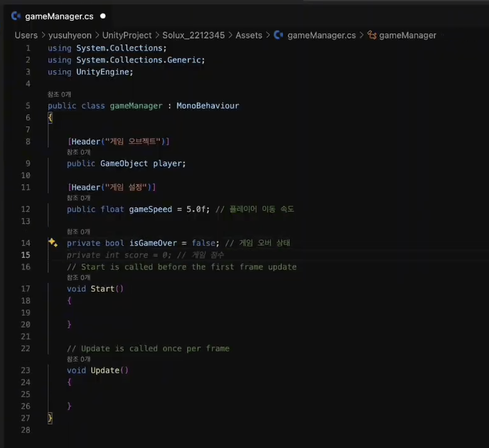489x448 pixels.
Task: Click 'GameObject' type on line 9
Action: pyautogui.click(x=124, y=163)
